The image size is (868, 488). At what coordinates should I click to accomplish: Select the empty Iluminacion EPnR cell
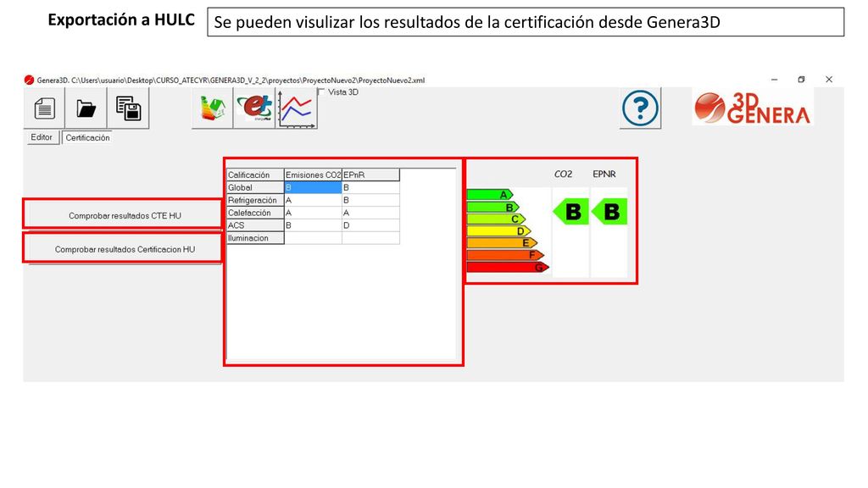point(370,238)
